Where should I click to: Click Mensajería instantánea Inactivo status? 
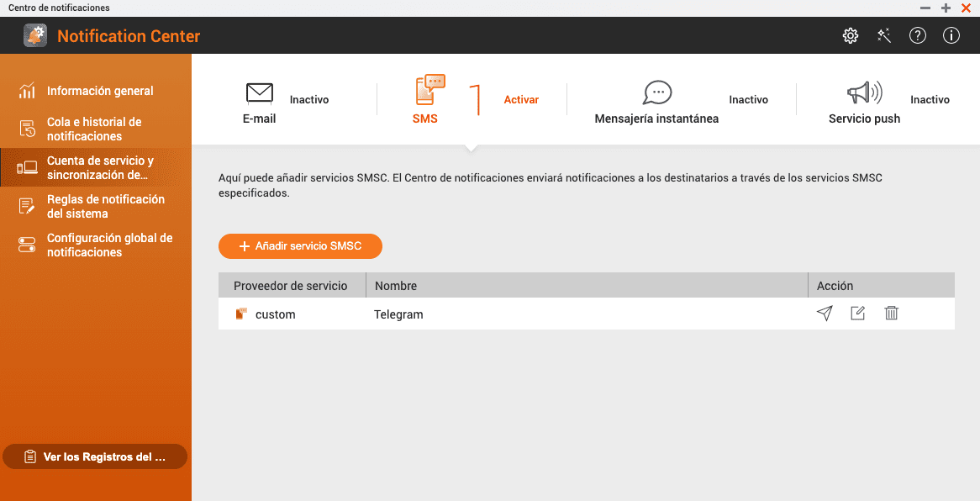748,99
